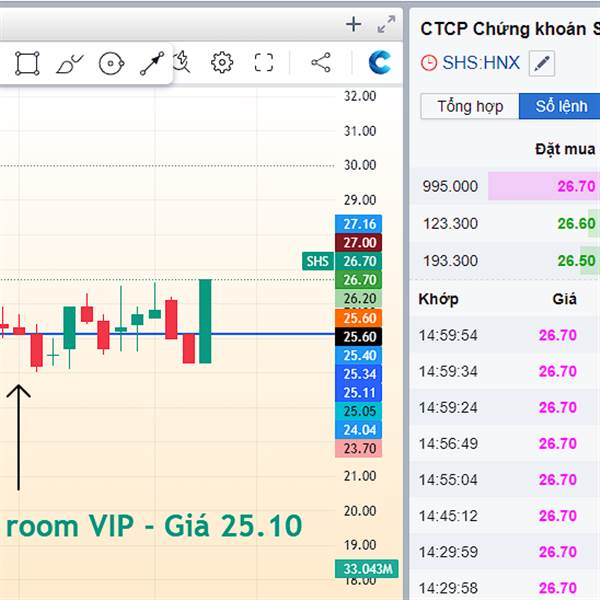Click the 25.40 price label
The image size is (600, 600).
point(359,355)
